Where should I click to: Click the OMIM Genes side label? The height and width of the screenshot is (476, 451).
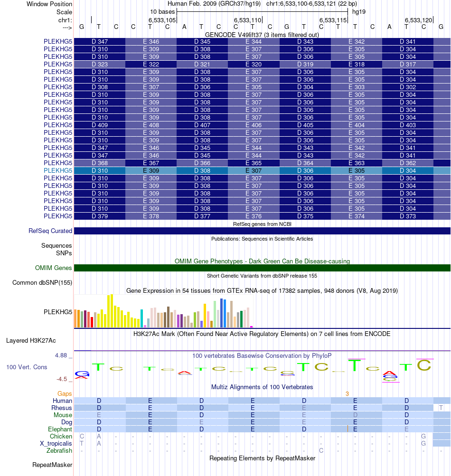(54, 268)
